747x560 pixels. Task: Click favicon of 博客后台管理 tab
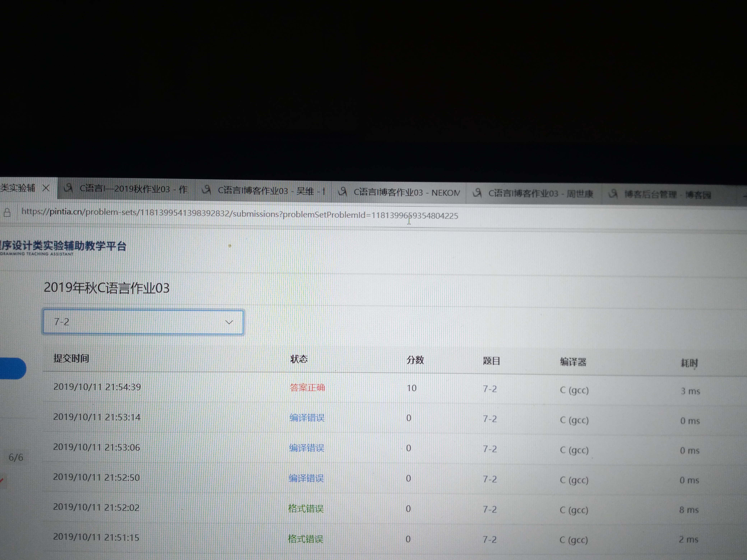613,194
